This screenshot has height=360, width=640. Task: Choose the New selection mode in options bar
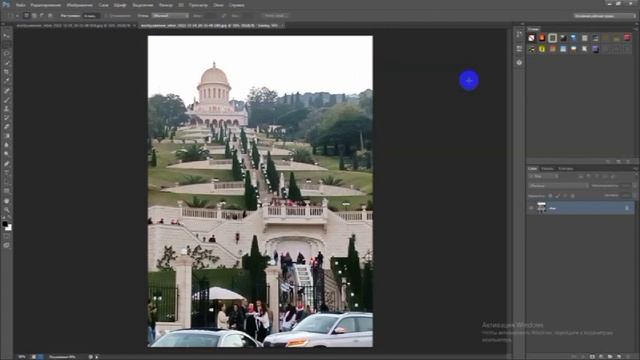pos(26,16)
